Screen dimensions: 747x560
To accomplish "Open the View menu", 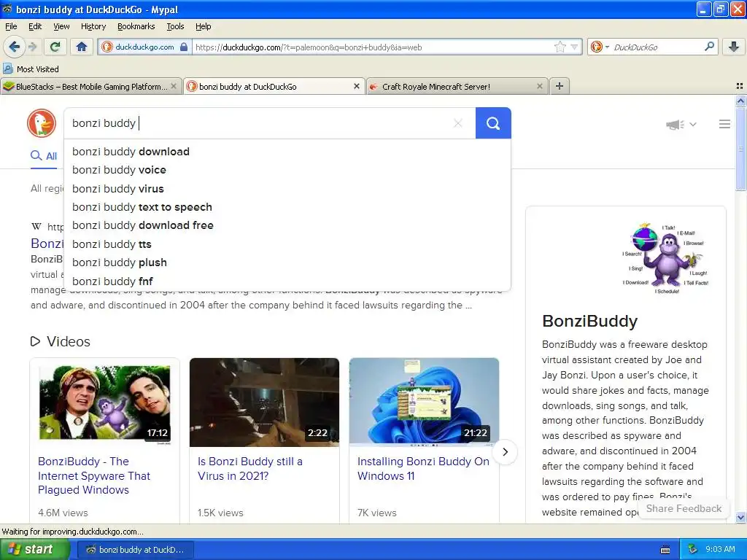I will pyautogui.click(x=61, y=26).
